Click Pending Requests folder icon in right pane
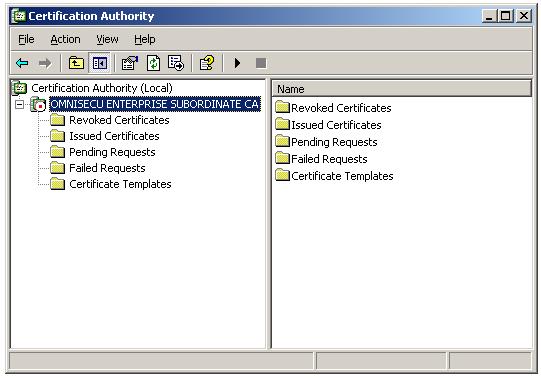 tap(282, 141)
